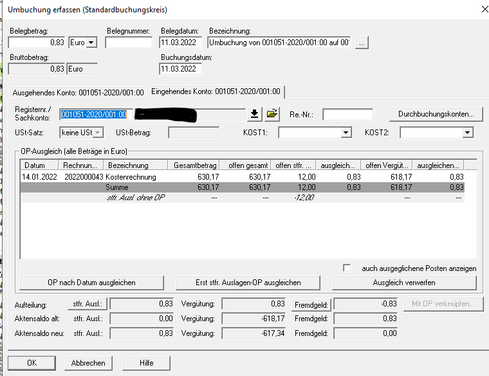Enable auch ausgeglichene Posten anzeigen checkbox
The height and width of the screenshot is (376, 489).
click(x=347, y=268)
